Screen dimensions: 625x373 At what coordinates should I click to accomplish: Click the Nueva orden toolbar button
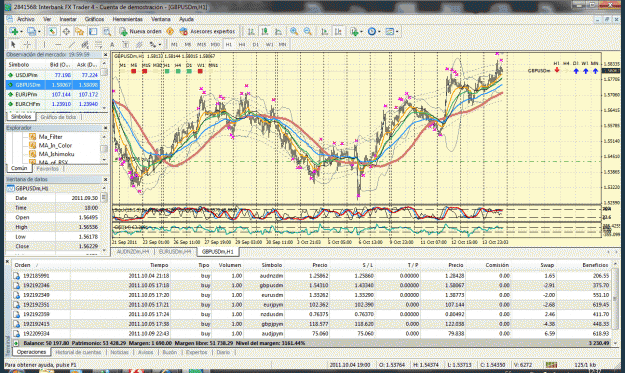pyautogui.click(x=141, y=31)
